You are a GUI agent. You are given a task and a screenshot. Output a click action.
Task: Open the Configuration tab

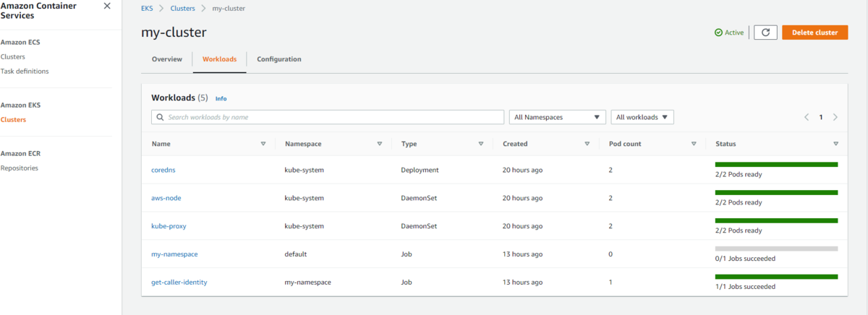point(279,59)
